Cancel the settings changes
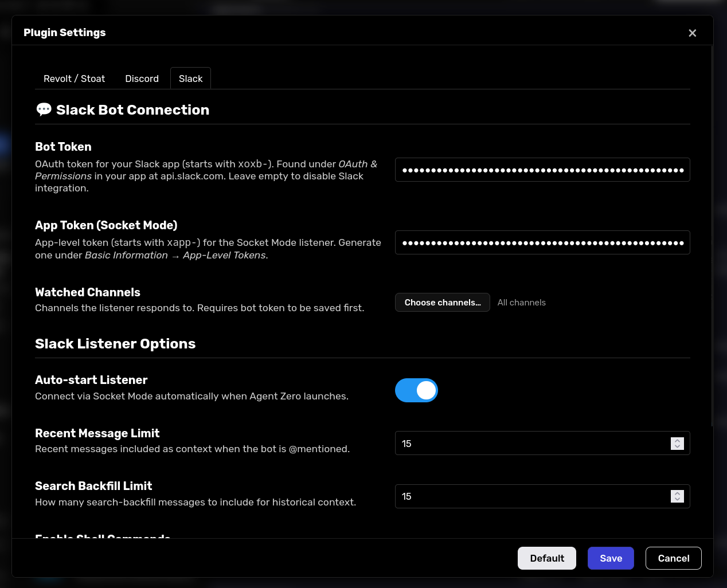The height and width of the screenshot is (588, 727). pyautogui.click(x=674, y=558)
